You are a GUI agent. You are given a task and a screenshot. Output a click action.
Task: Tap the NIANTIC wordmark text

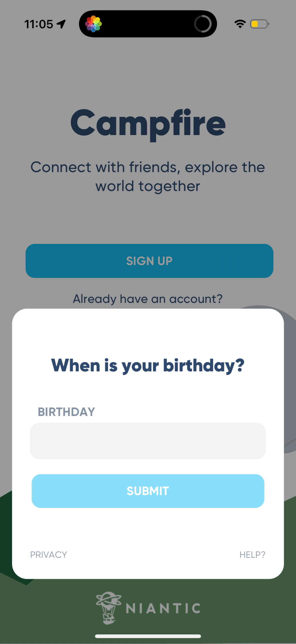click(x=163, y=608)
